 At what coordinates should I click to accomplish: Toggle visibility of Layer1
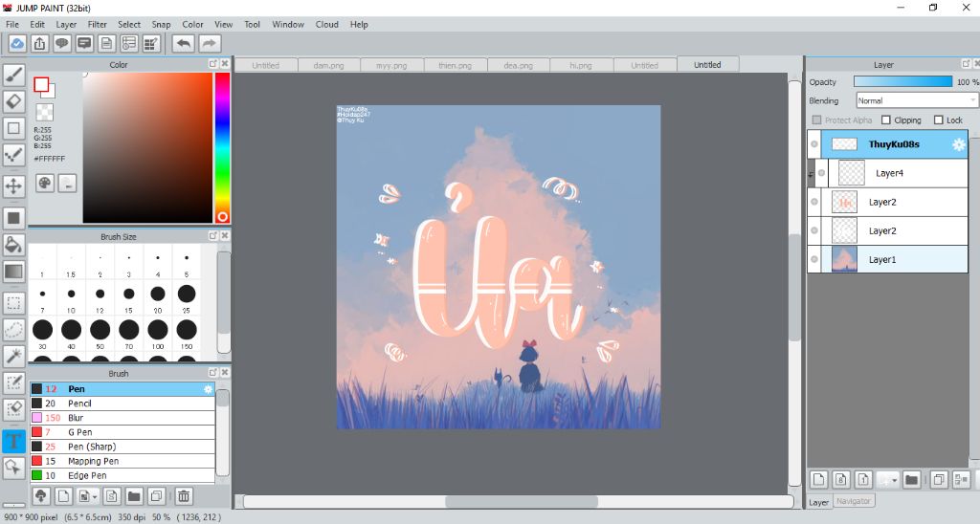click(x=814, y=259)
